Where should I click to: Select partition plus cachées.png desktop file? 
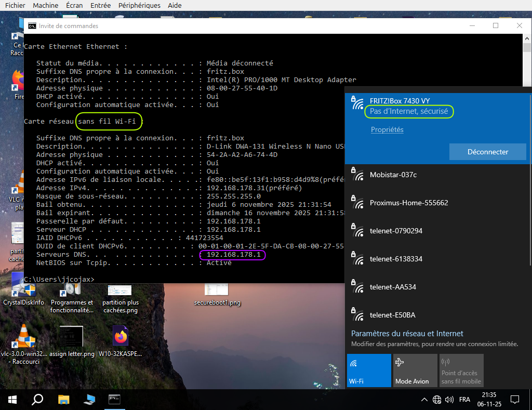121,299
